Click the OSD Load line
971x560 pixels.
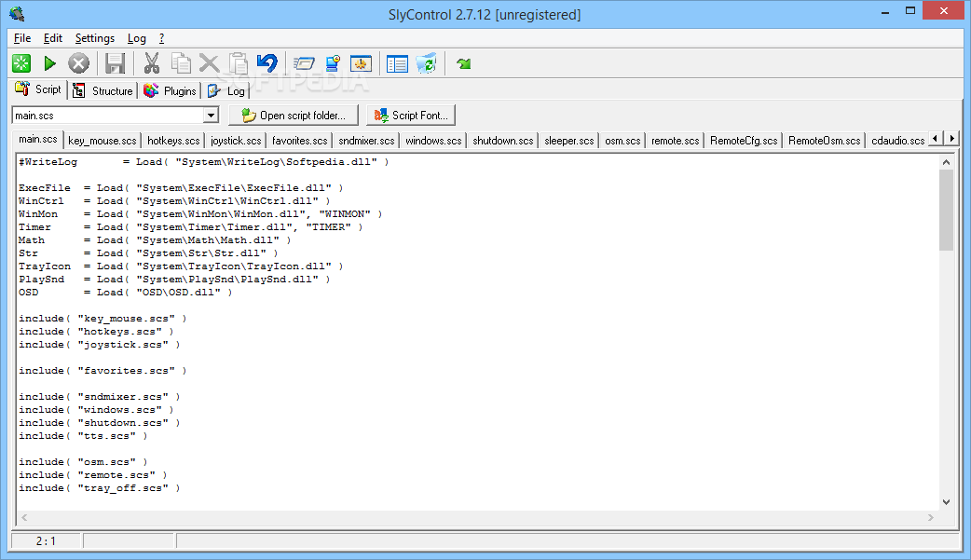(x=126, y=292)
